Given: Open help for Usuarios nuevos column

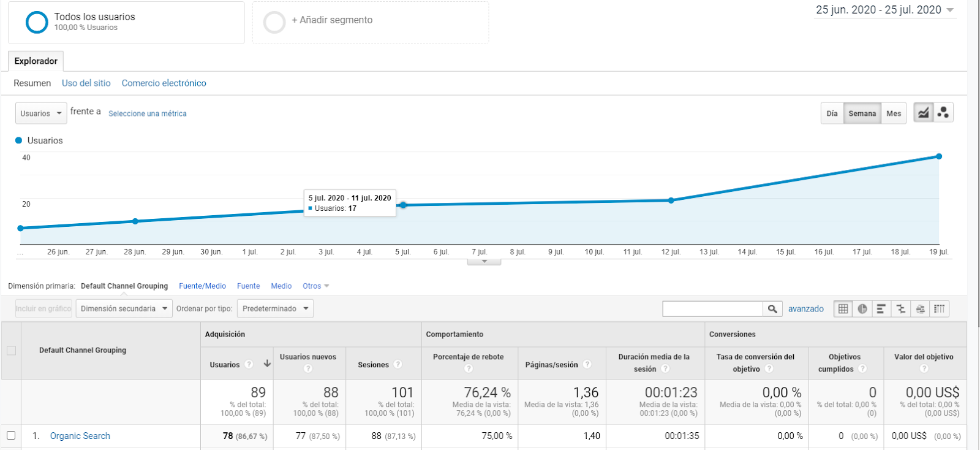Looking at the screenshot, I should [308, 368].
